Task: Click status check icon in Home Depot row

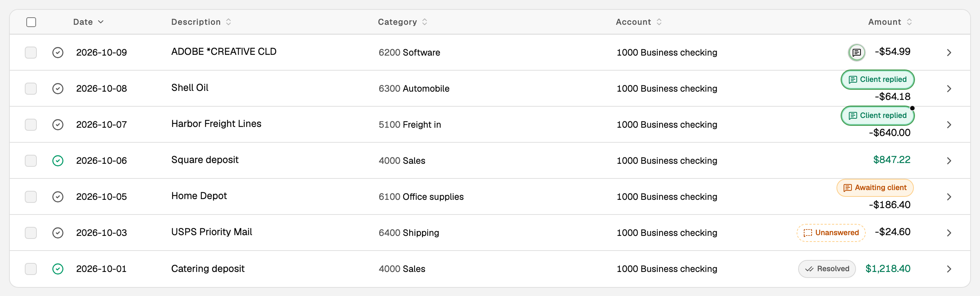Action: point(58,197)
